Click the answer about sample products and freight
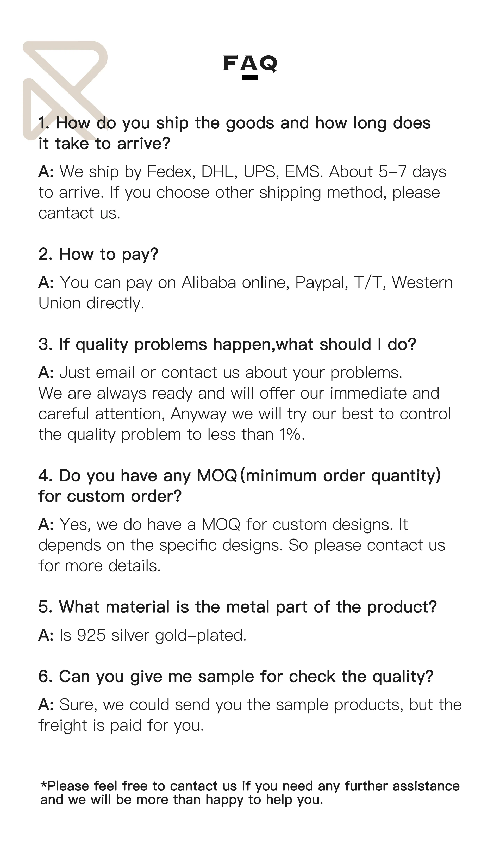The width and height of the screenshot is (500, 868). (x=250, y=715)
